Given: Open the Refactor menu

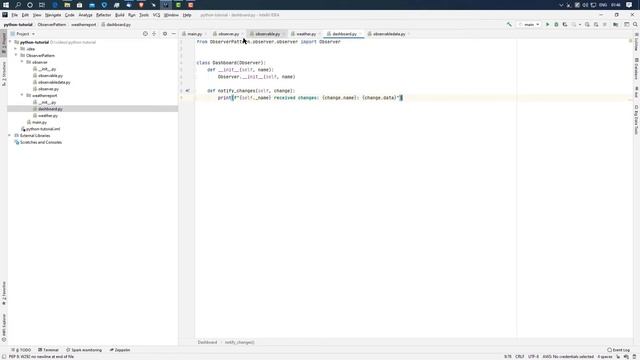Looking at the screenshot, I should tap(104, 15).
